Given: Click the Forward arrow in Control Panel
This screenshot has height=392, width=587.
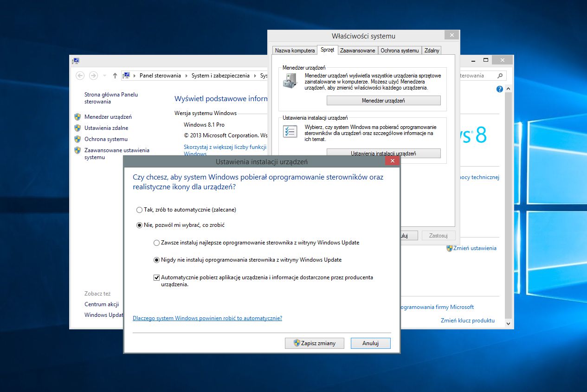Looking at the screenshot, I should pyautogui.click(x=93, y=76).
